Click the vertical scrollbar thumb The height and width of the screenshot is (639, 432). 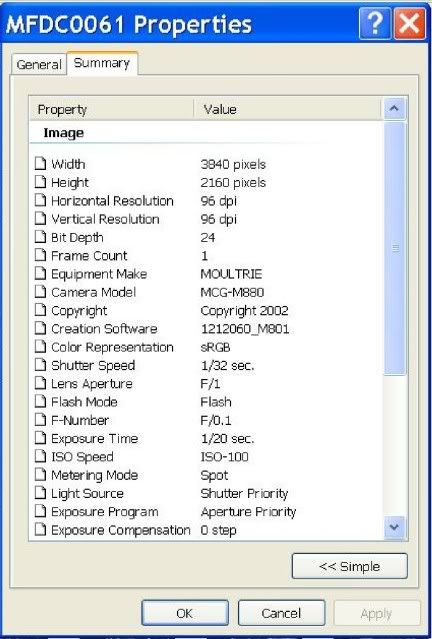(x=395, y=248)
